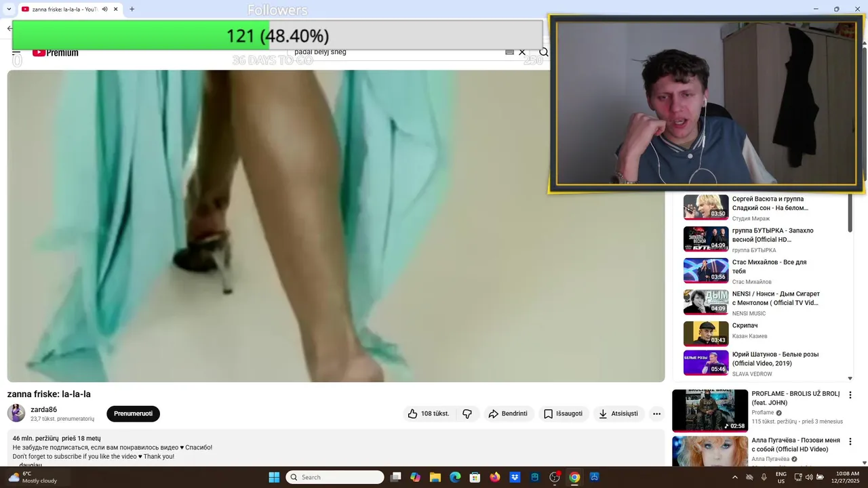Subscribe with the Prenumeruoti button
The image size is (868, 488).
[x=133, y=413]
